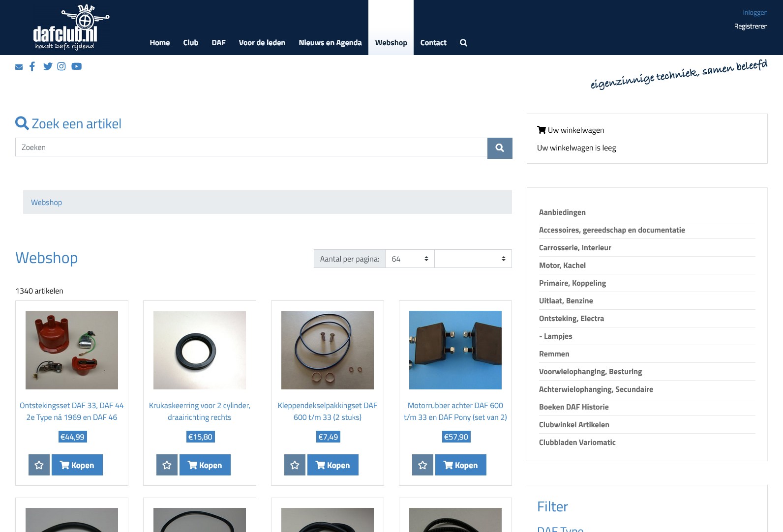This screenshot has width=783, height=532.
Task: Click the 1340 artikelen count text
Action: point(39,291)
